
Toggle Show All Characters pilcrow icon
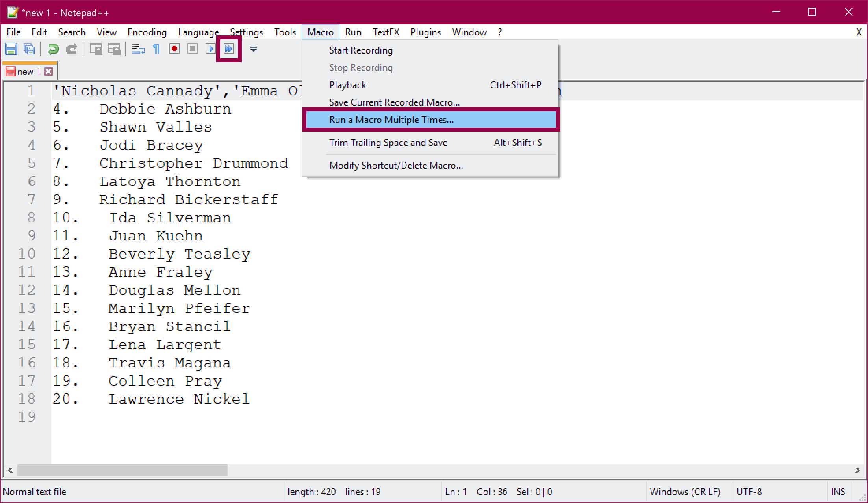coord(156,49)
